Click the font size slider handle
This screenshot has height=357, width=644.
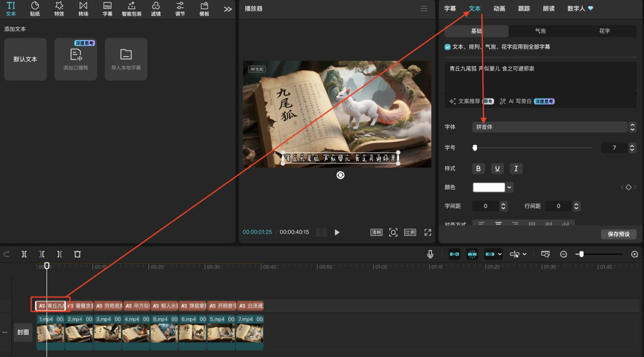475,147
